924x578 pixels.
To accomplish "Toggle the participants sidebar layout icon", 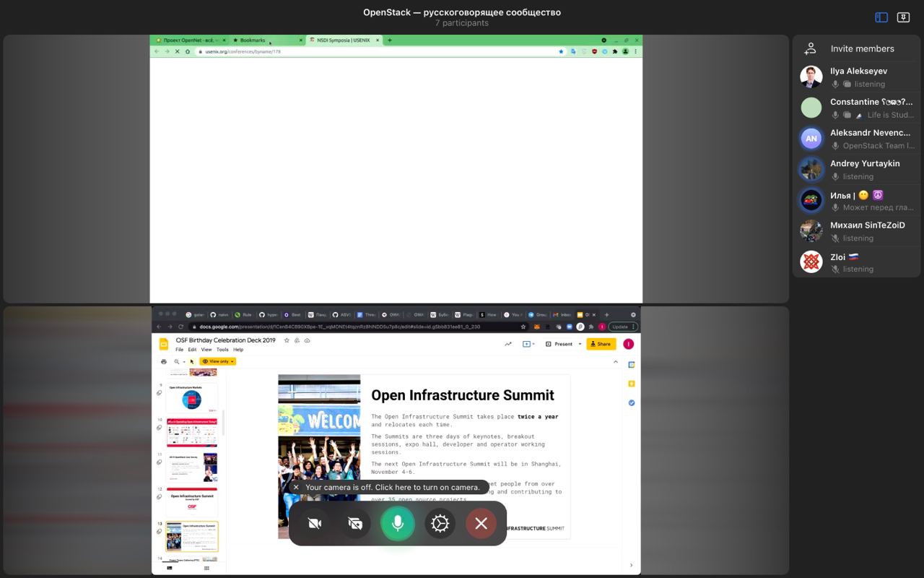I will pyautogui.click(x=881, y=17).
